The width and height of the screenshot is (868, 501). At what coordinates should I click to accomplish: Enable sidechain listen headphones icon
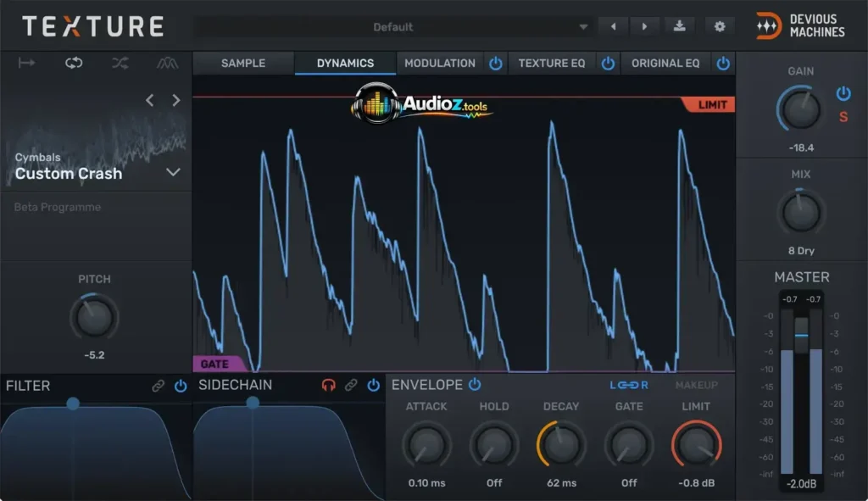click(x=329, y=386)
